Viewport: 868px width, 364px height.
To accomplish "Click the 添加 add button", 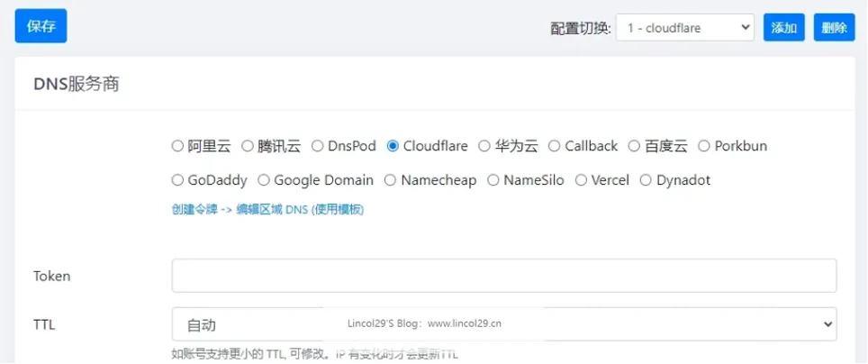I will pyautogui.click(x=784, y=28).
